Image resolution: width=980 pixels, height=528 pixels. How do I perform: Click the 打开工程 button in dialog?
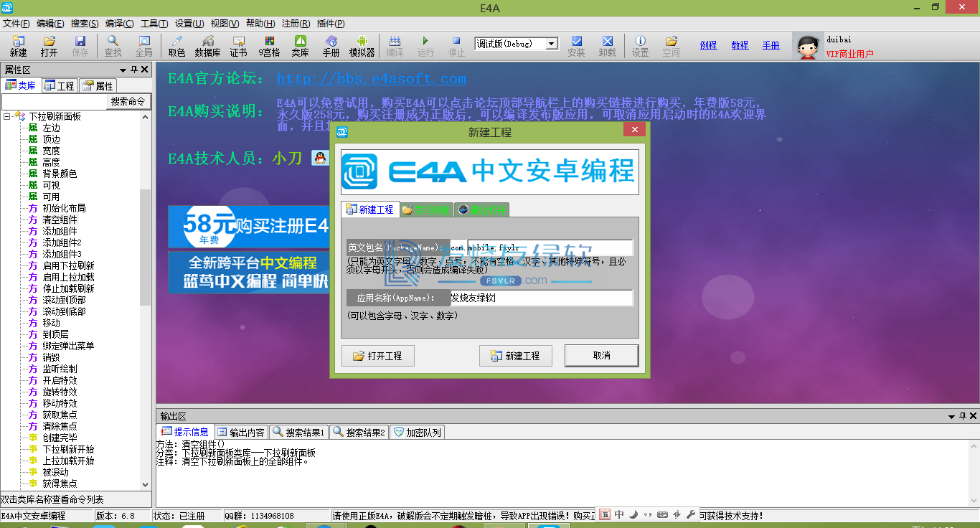pyautogui.click(x=378, y=356)
